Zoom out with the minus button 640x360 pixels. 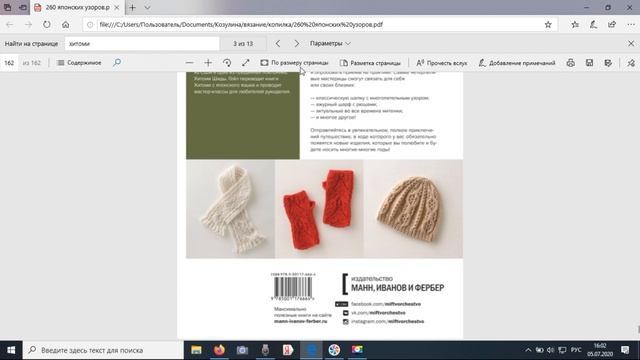(x=189, y=63)
